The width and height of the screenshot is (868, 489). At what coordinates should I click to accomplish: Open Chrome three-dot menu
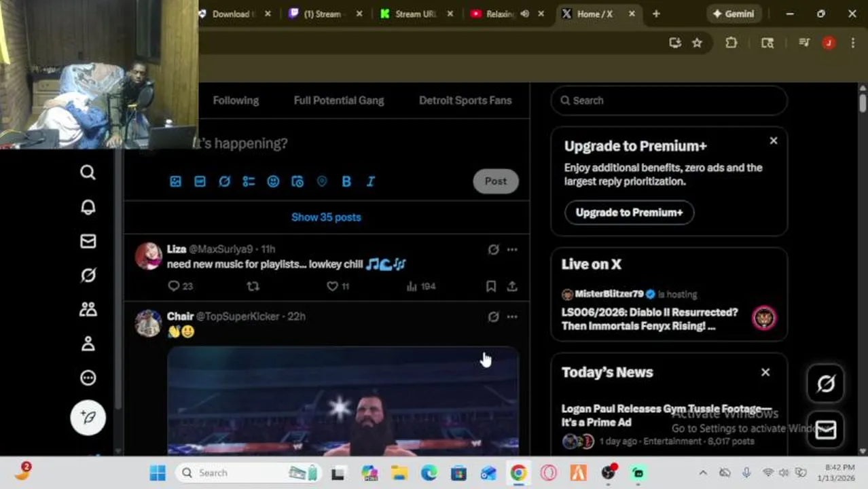[853, 43]
